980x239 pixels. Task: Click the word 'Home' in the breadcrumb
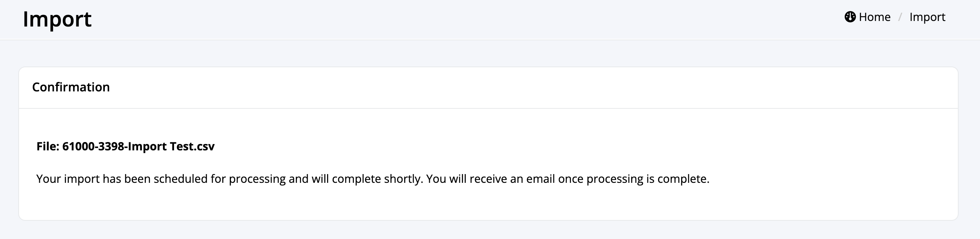(x=875, y=17)
